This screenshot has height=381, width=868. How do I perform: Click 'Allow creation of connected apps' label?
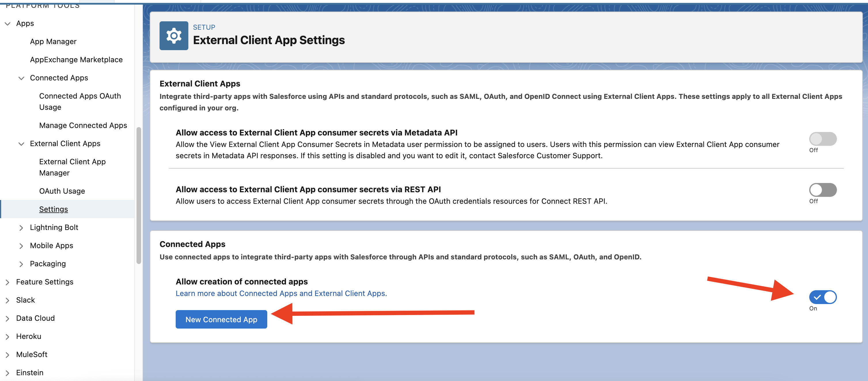coord(242,282)
